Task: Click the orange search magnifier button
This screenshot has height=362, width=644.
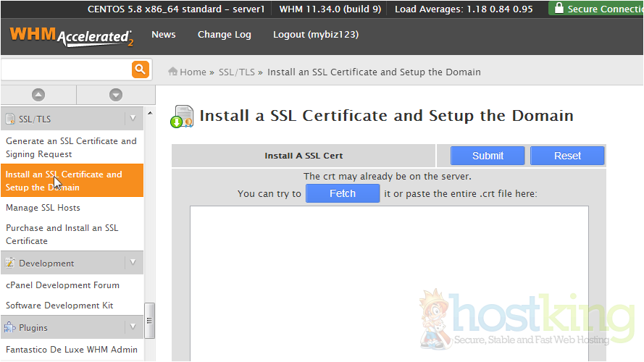Action: click(x=140, y=70)
